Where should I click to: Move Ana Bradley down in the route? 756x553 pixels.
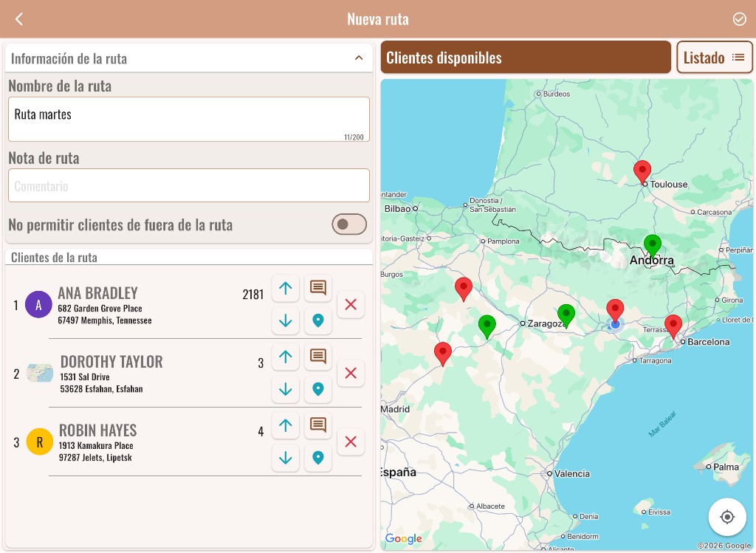pyautogui.click(x=286, y=320)
